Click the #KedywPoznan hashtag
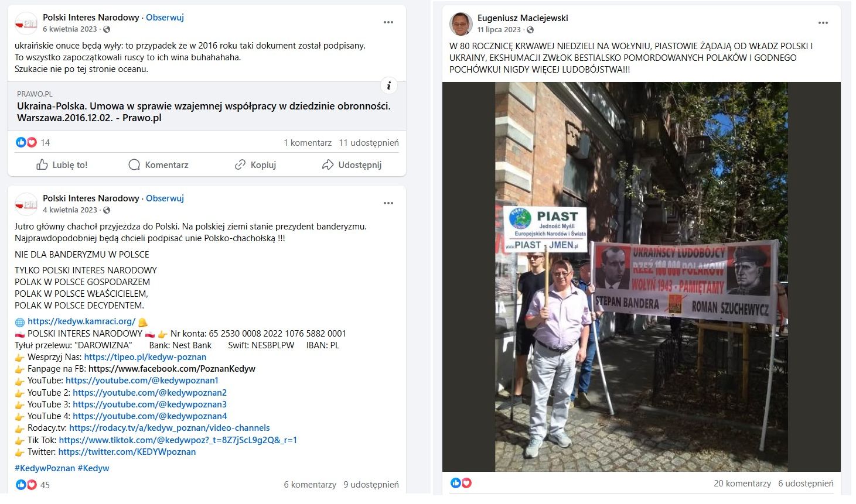 click(x=45, y=468)
